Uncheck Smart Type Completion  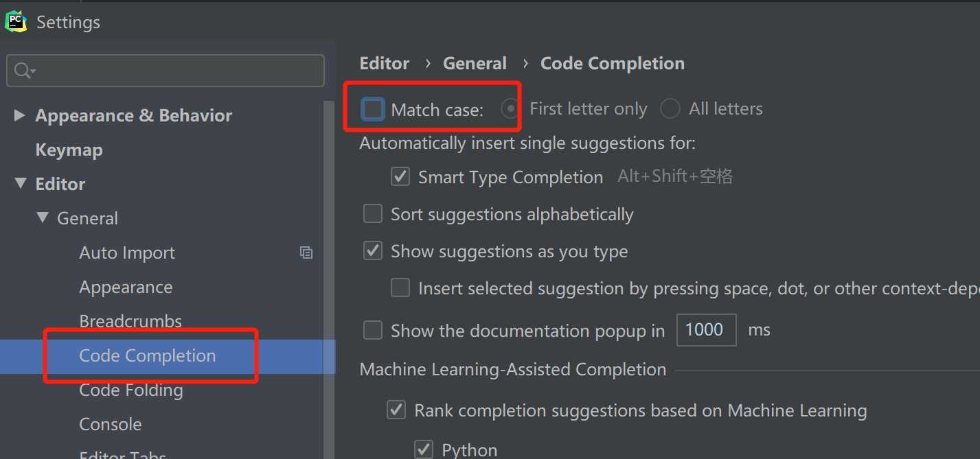pyautogui.click(x=400, y=177)
